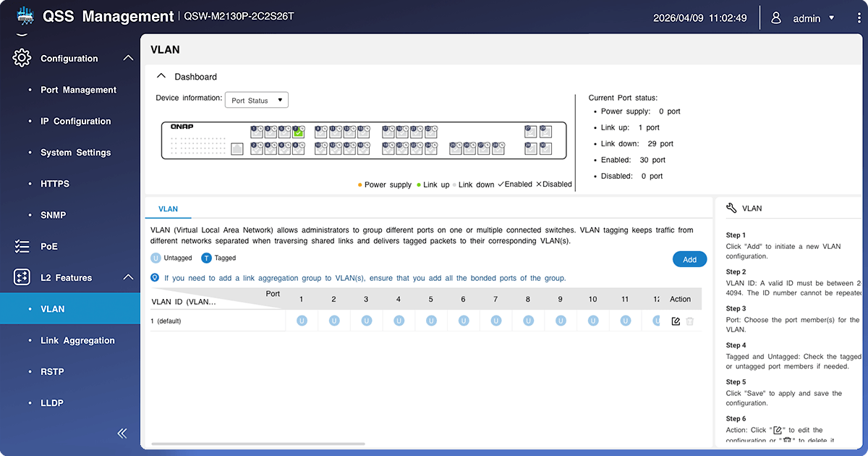Click the PoE checklist icon in sidebar
The image size is (868, 456).
point(22,247)
